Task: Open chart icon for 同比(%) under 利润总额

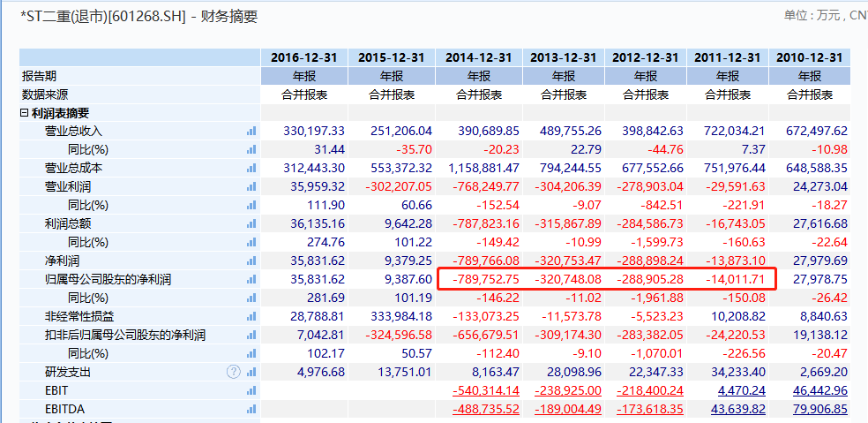Action: [252, 242]
